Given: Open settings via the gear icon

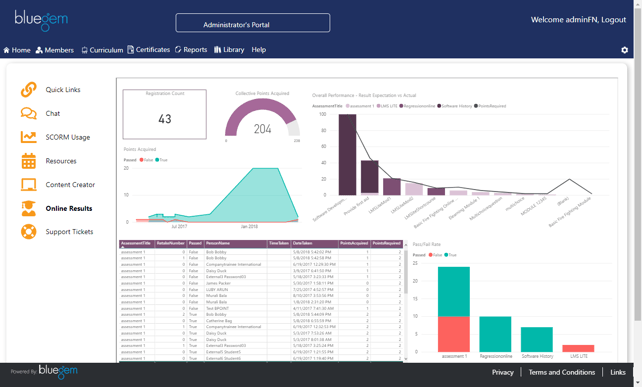Looking at the screenshot, I should 624,50.
